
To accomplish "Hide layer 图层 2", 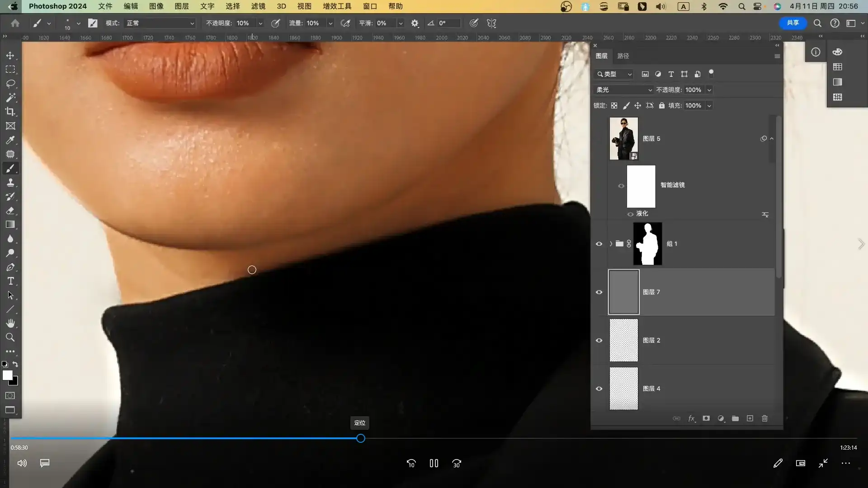I will coord(599,340).
